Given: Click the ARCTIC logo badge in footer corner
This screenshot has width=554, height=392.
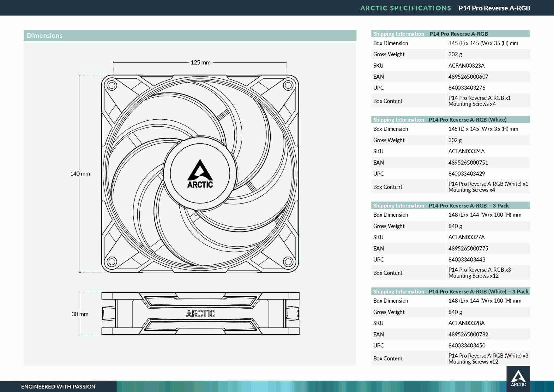Looking at the screenshot, I should 518,378.
